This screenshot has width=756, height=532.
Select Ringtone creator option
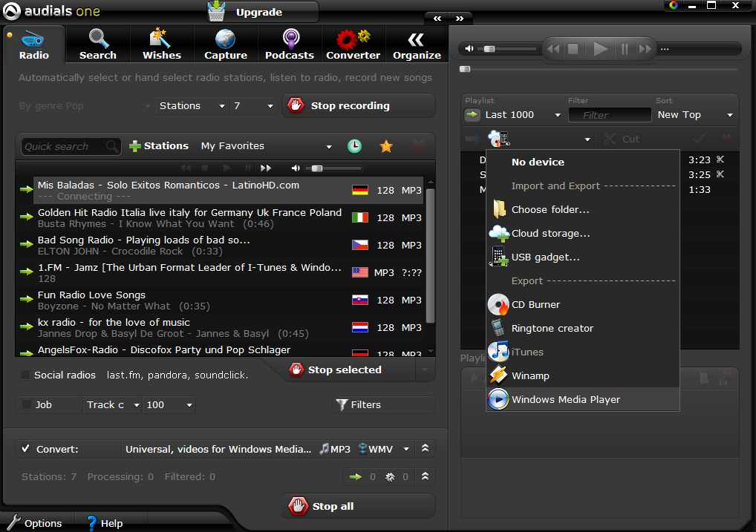[583, 328]
